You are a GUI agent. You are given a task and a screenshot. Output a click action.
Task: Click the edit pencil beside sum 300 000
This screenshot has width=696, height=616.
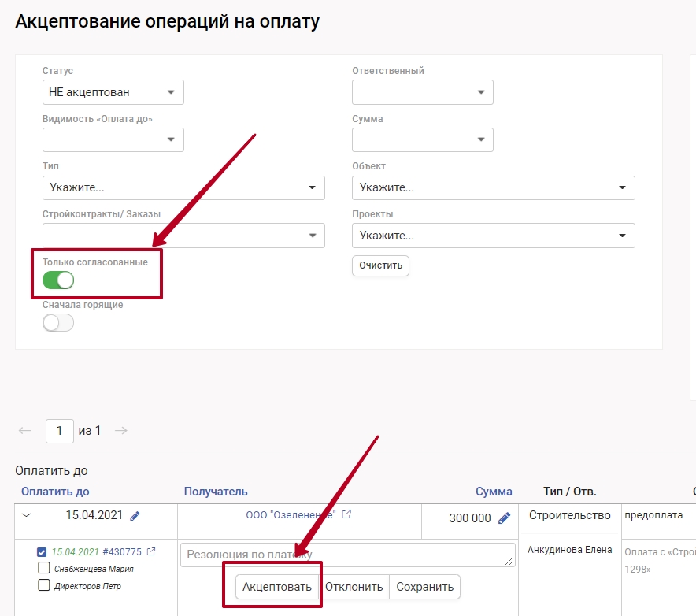click(x=505, y=518)
